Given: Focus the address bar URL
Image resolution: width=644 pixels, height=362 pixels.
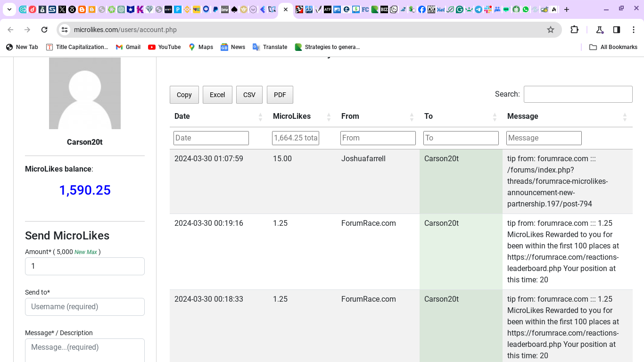Looking at the screenshot, I should [x=125, y=30].
